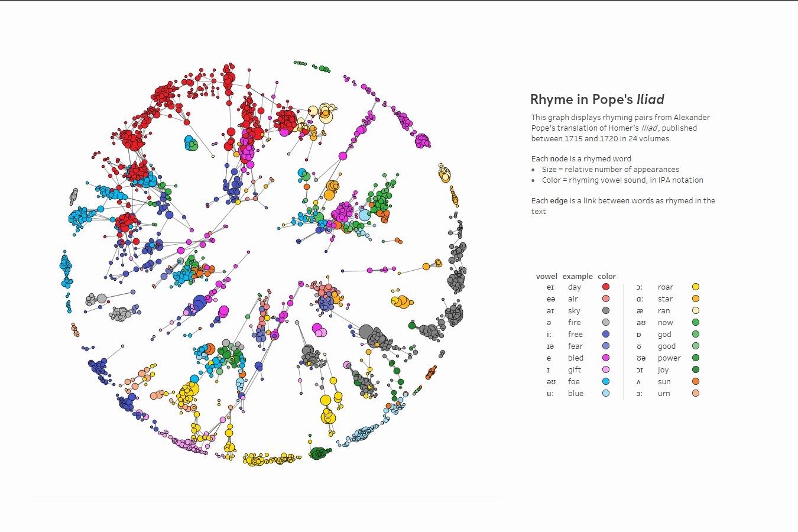Image resolution: width=798 pixels, height=532 pixels.
Task: Select the green swatch for now
Action: tap(696, 322)
